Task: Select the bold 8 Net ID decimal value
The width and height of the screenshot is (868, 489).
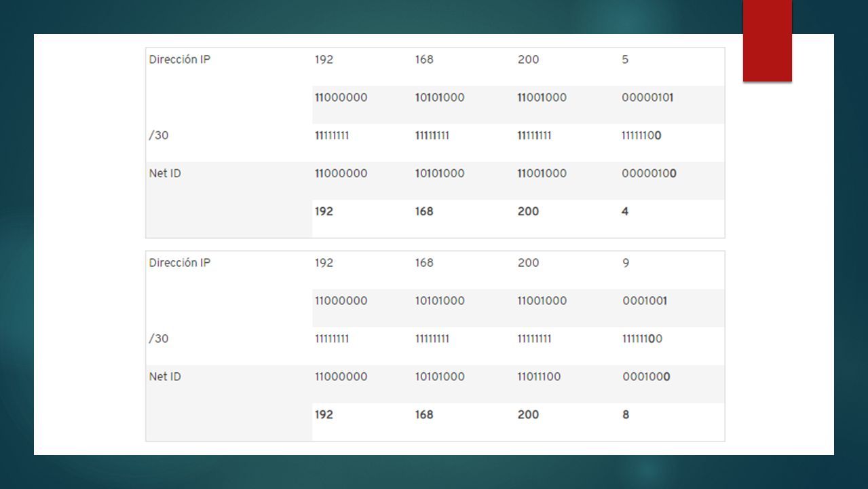Action: point(626,415)
